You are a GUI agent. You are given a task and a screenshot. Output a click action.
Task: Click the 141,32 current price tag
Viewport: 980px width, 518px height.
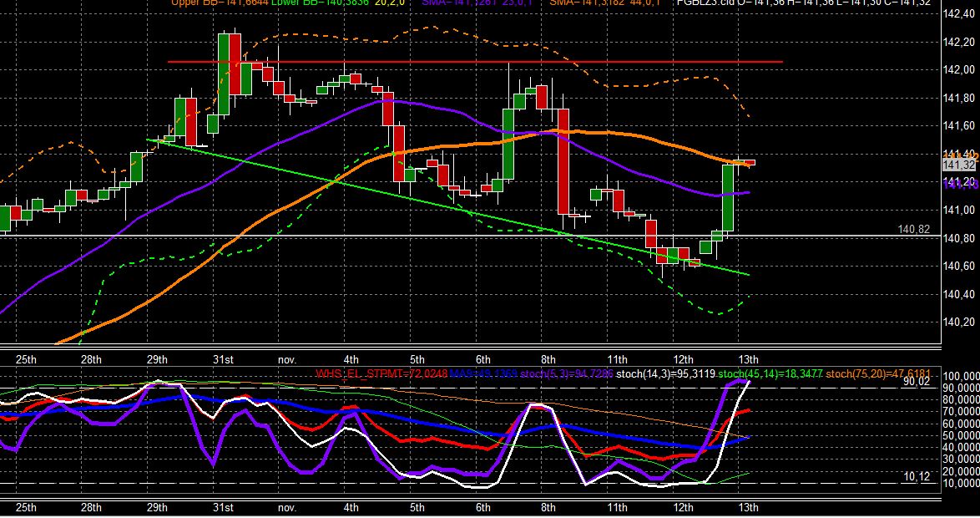pos(959,165)
